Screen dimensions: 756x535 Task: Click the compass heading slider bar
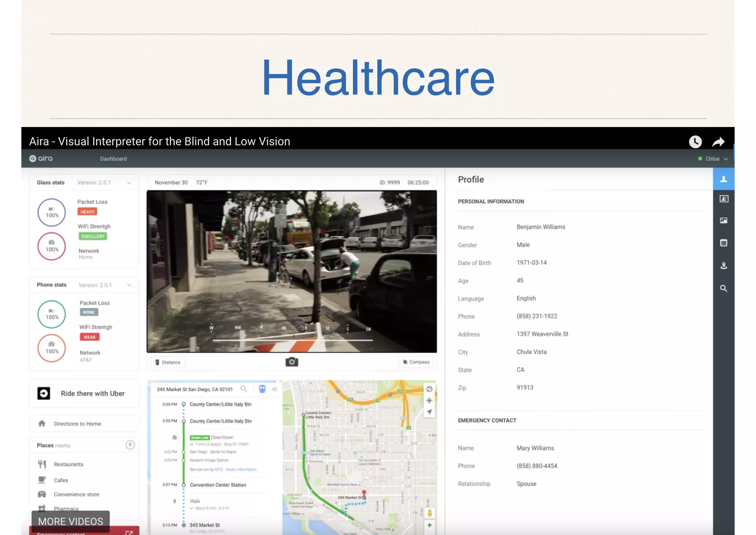pos(292,340)
